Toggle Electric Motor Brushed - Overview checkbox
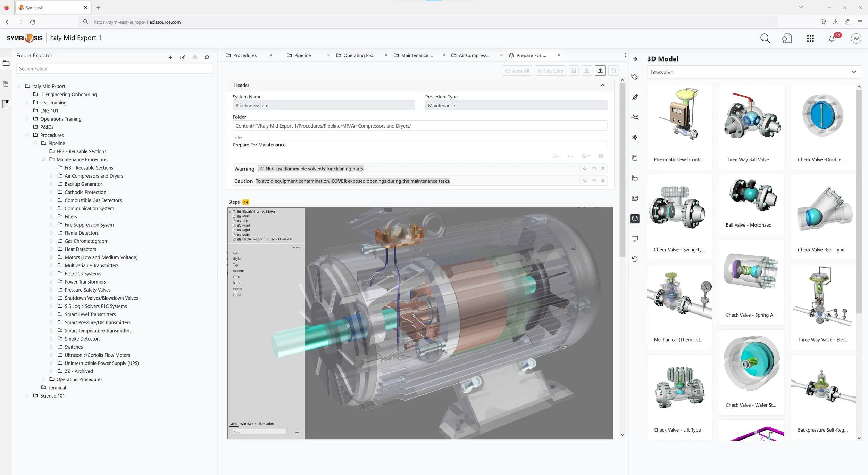868x475 pixels. pos(234,239)
